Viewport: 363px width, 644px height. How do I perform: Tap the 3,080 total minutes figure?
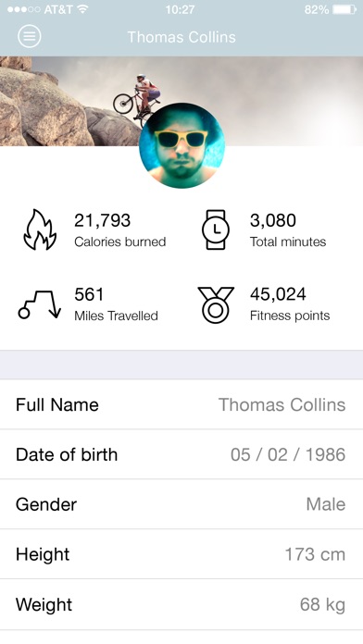pyautogui.click(x=273, y=220)
